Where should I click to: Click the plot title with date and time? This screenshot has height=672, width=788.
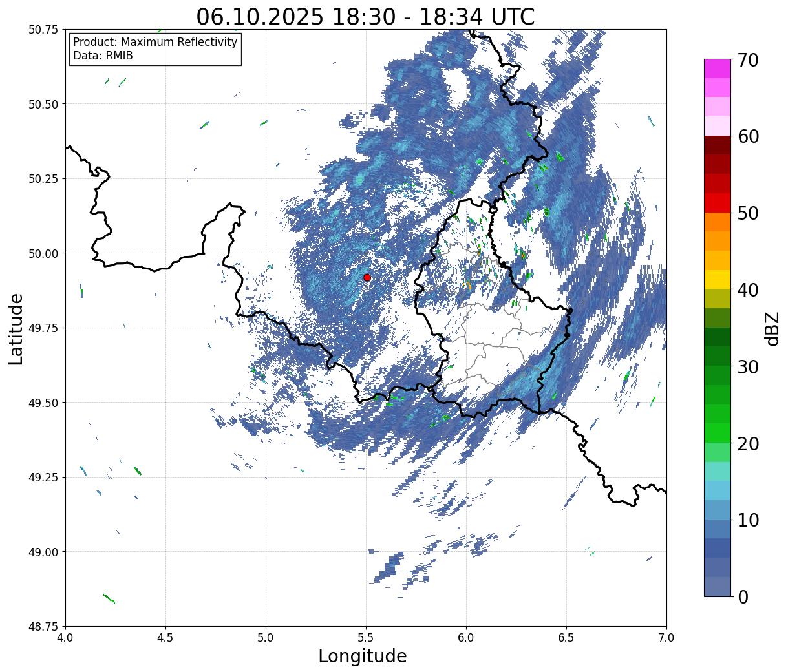point(366,16)
